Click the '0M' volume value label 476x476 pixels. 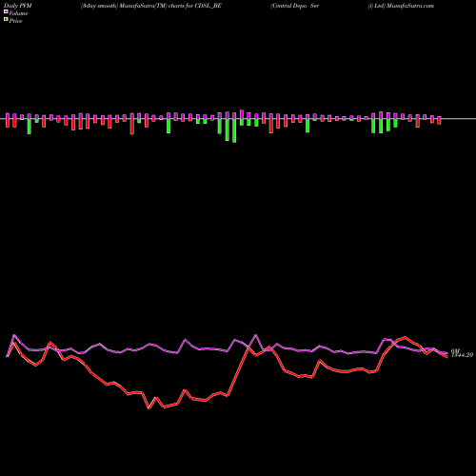point(455,351)
